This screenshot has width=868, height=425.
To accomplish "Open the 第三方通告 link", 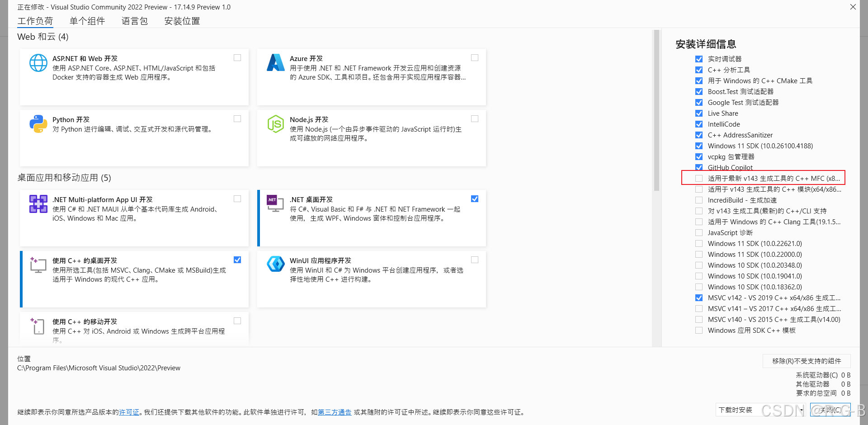I will 335,412.
